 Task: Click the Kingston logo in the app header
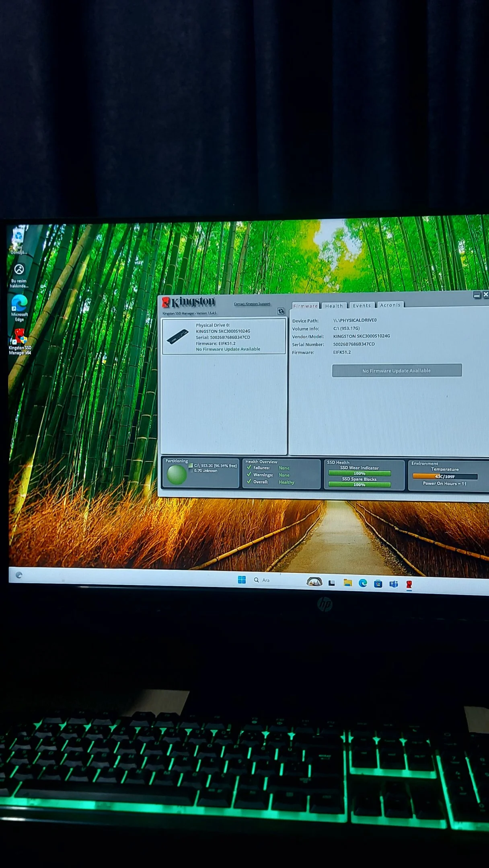pyautogui.click(x=189, y=302)
